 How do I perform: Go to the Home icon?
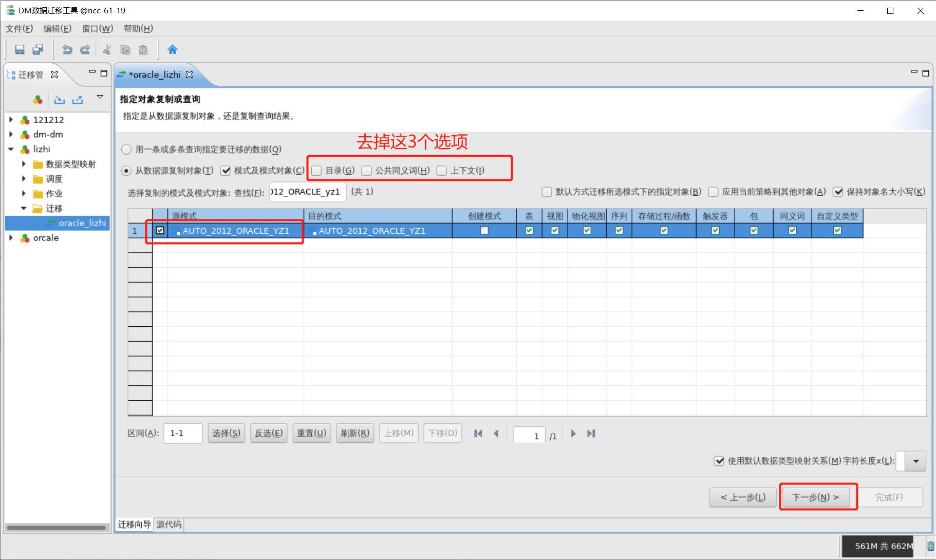pos(173,49)
